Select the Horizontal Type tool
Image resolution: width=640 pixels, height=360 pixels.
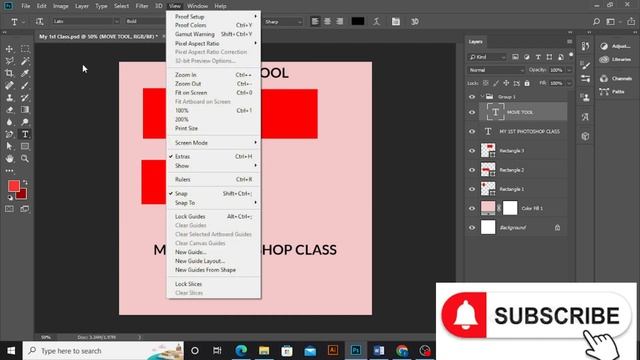click(x=25, y=134)
